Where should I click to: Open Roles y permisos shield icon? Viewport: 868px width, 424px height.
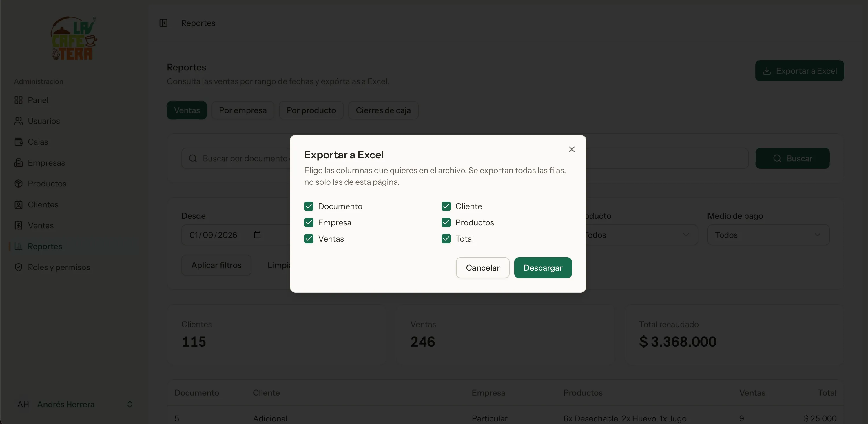[19, 267]
